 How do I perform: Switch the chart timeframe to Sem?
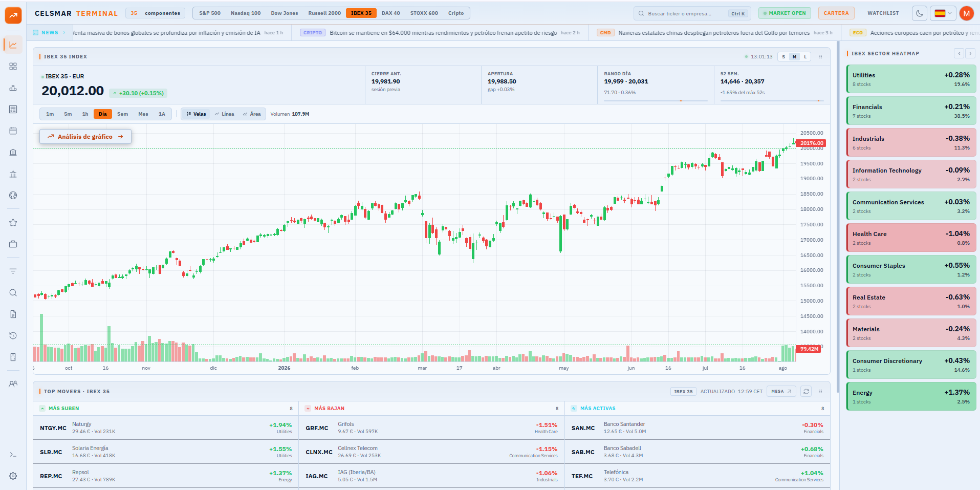[x=123, y=114]
